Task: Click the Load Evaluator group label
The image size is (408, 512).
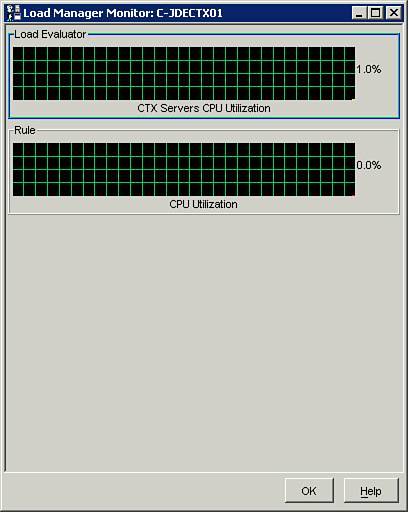Action: (50, 34)
